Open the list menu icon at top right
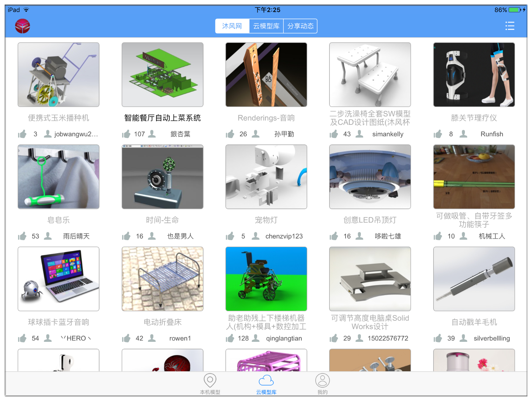Screen dimensions: 532x401 (x=510, y=26)
